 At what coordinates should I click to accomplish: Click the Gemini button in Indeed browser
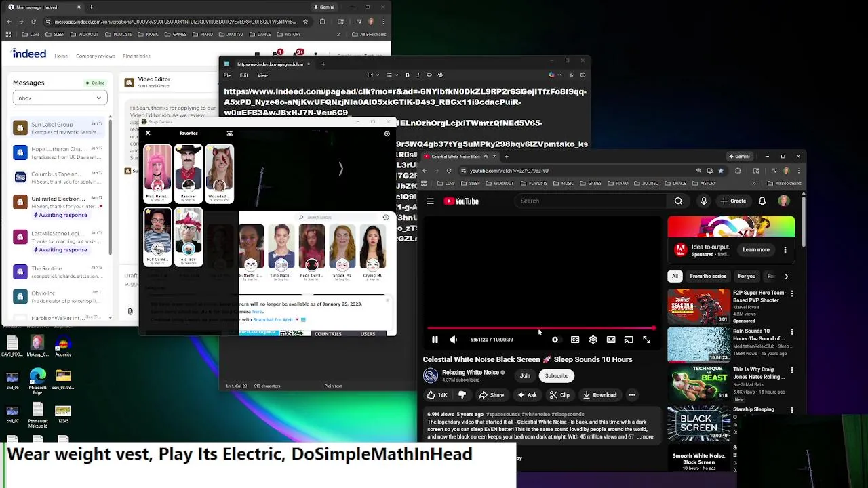324,7
